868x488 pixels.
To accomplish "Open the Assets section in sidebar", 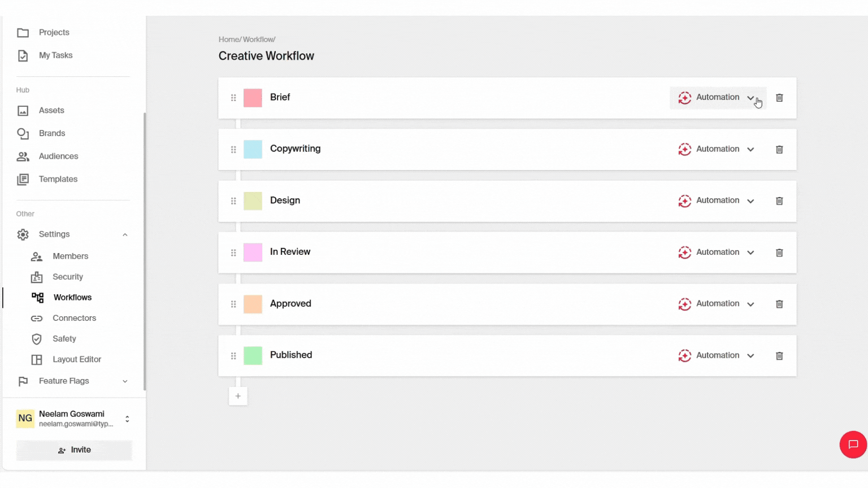I will pos(51,110).
